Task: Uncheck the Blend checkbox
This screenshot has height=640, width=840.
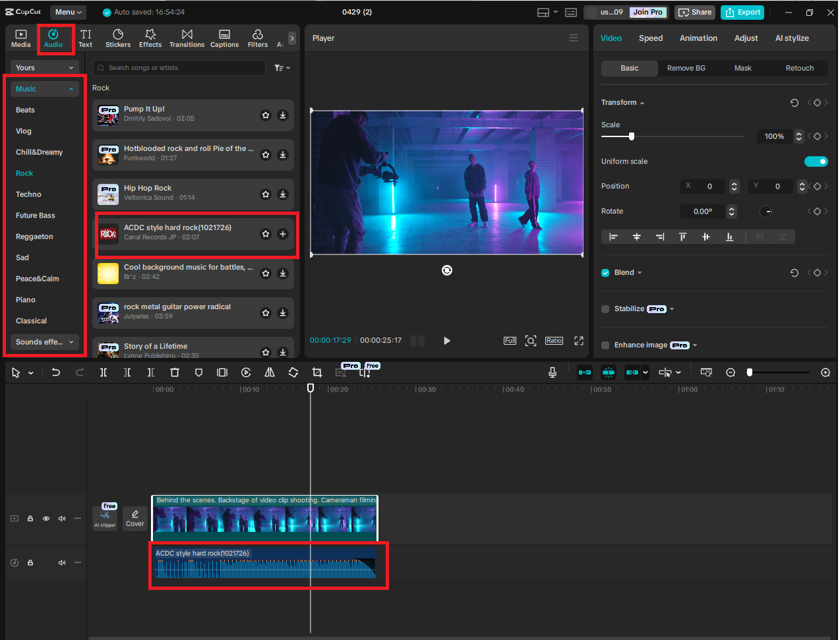Action: 605,273
